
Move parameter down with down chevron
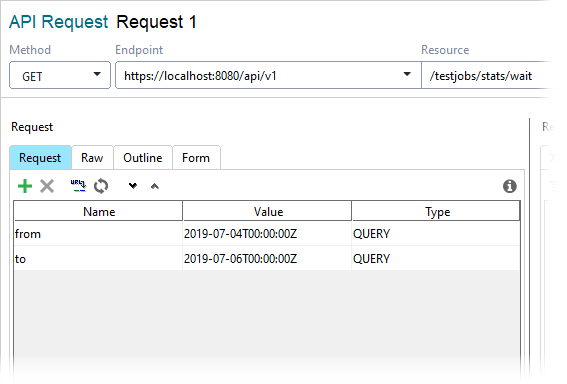pos(133,186)
